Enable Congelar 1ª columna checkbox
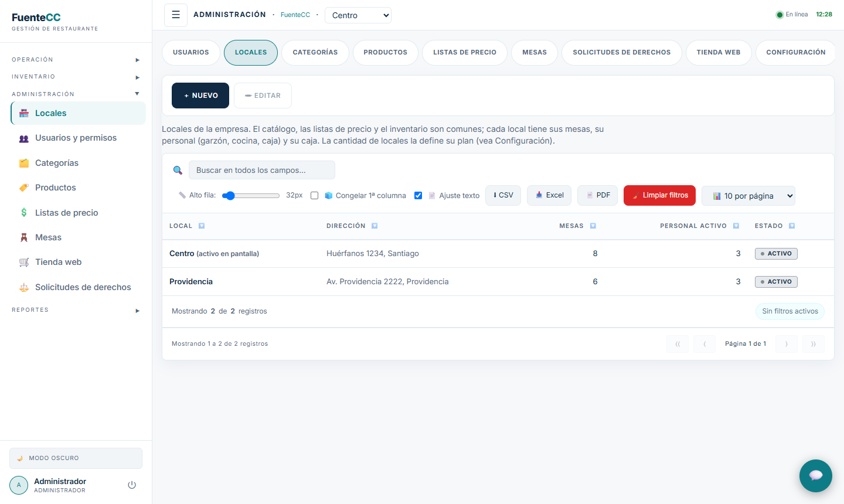Image resolution: width=844 pixels, height=504 pixels. tap(315, 196)
